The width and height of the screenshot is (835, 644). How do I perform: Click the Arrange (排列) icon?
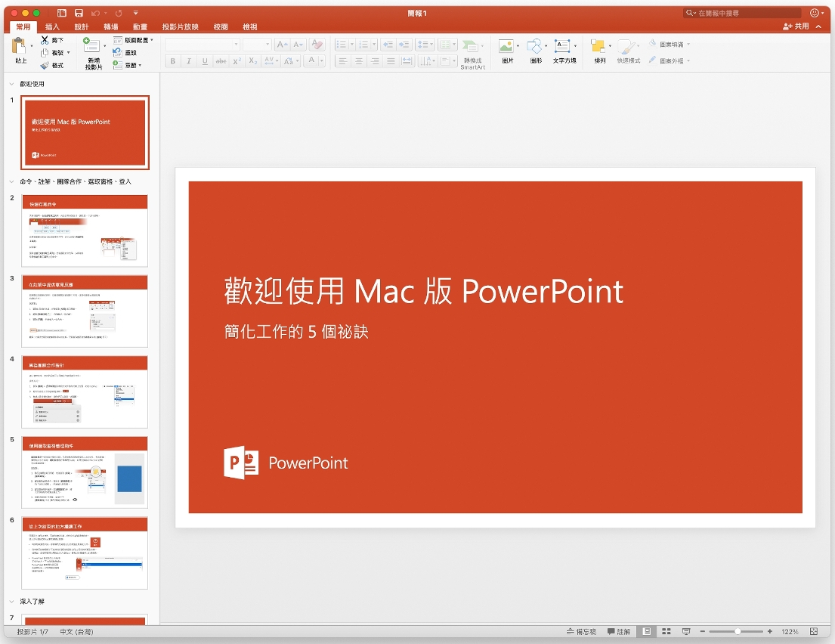point(598,46)
